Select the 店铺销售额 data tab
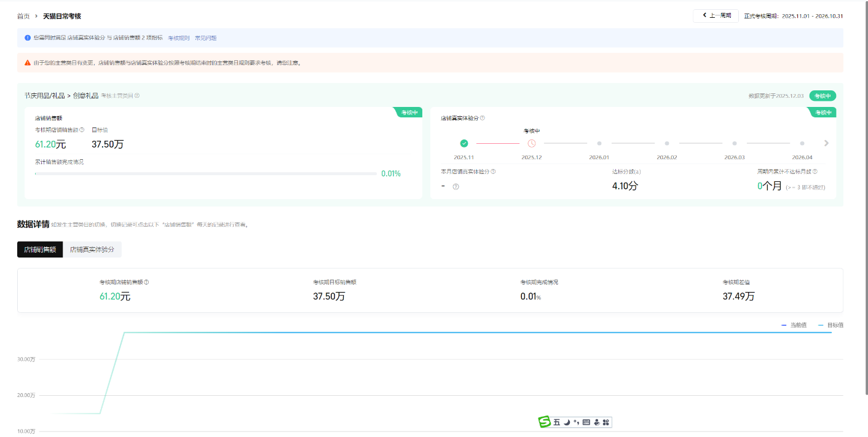Image resolution: width=868 pixels, height=437 pixels. [x=40, y=250]
